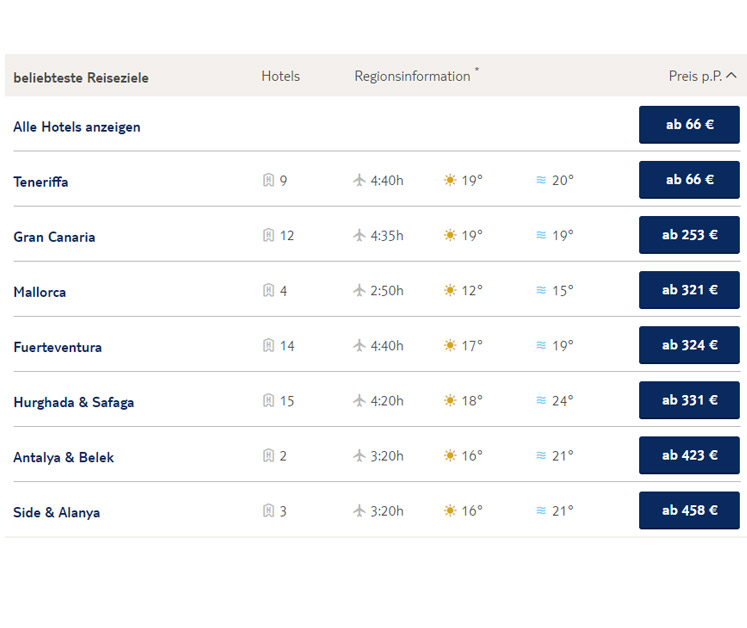Click the Hotels column header
Image resolution: width=747 pixels, height=628 pixels.
pos(280,76)
